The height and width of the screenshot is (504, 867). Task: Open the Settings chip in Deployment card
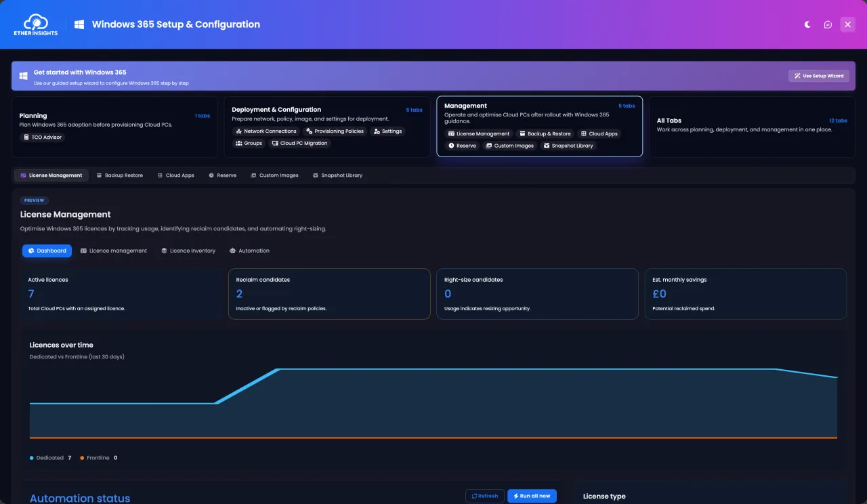pos(387,131)
